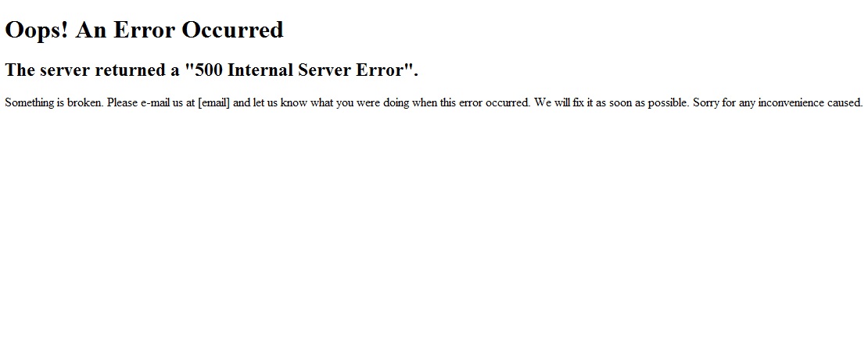The width and height of the screenshot is (868, 344).
Task: Click the word "Oops!" in the title
Action: [37, 30]
